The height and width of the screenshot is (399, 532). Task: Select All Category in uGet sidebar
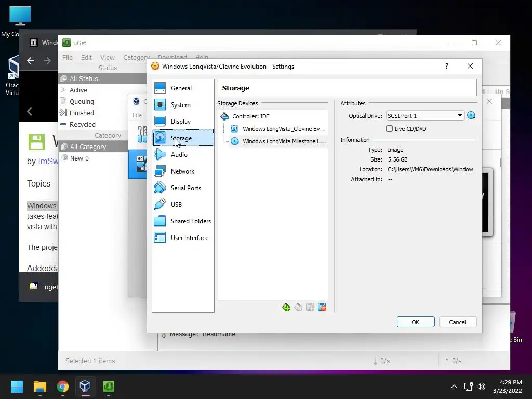(x=94, y=147)
